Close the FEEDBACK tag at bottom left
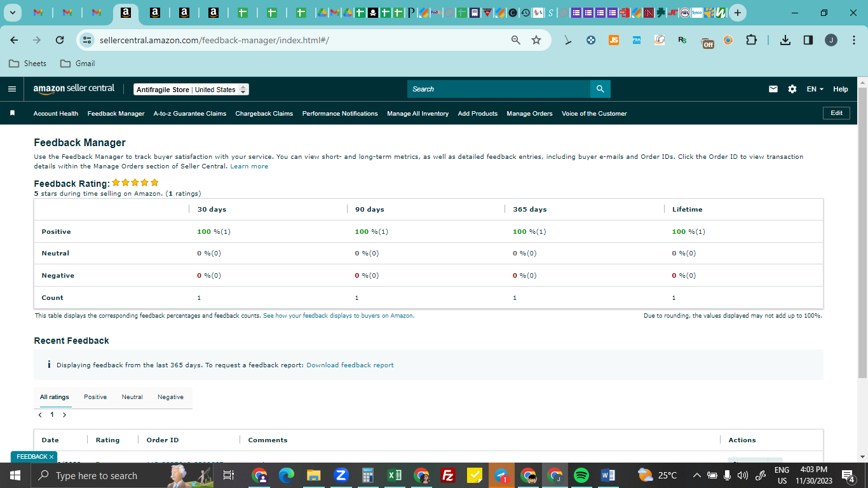 pyautogui.click(x=51, y=457)
